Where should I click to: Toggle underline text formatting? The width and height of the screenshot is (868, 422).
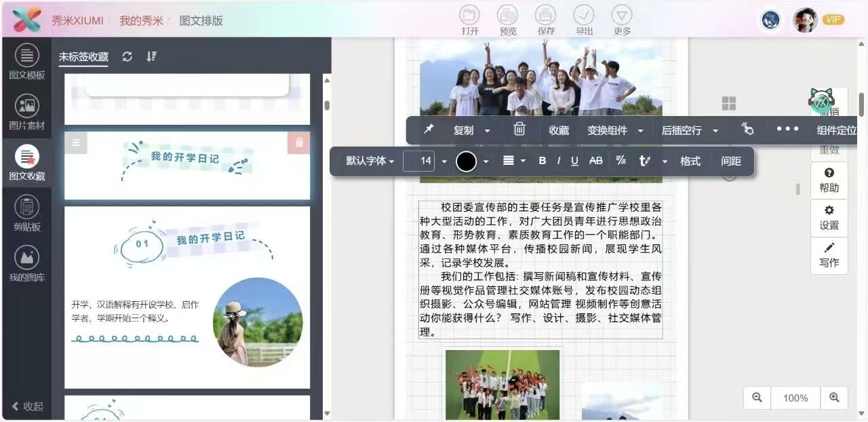pos(574,161)
